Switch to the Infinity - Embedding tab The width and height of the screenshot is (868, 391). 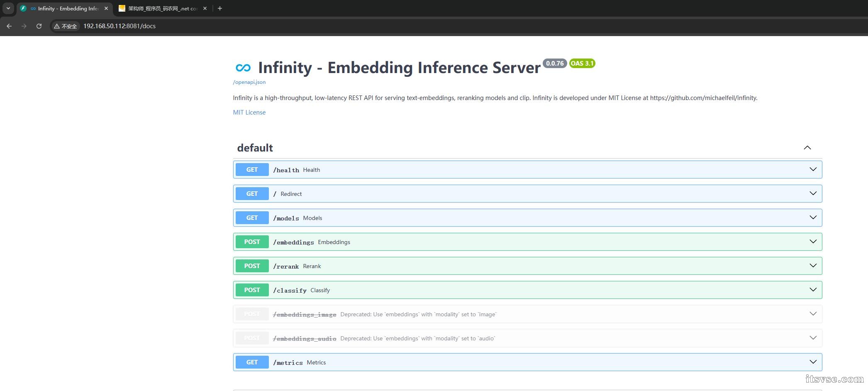(x=65, y=8)
